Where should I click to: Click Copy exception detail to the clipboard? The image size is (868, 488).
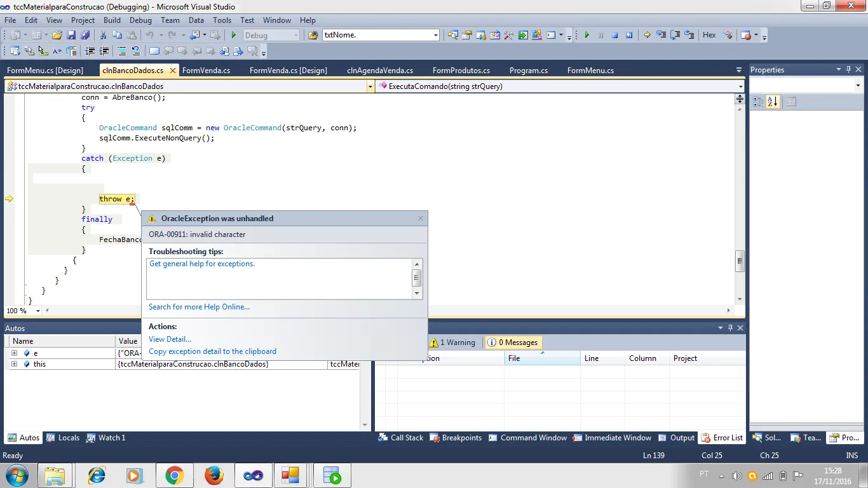212,351
